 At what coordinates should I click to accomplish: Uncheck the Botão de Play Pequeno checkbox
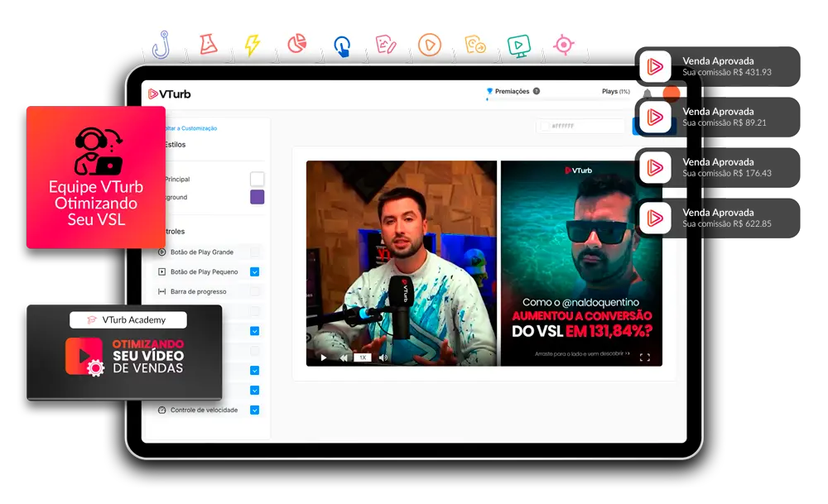(x=254, y=271)
